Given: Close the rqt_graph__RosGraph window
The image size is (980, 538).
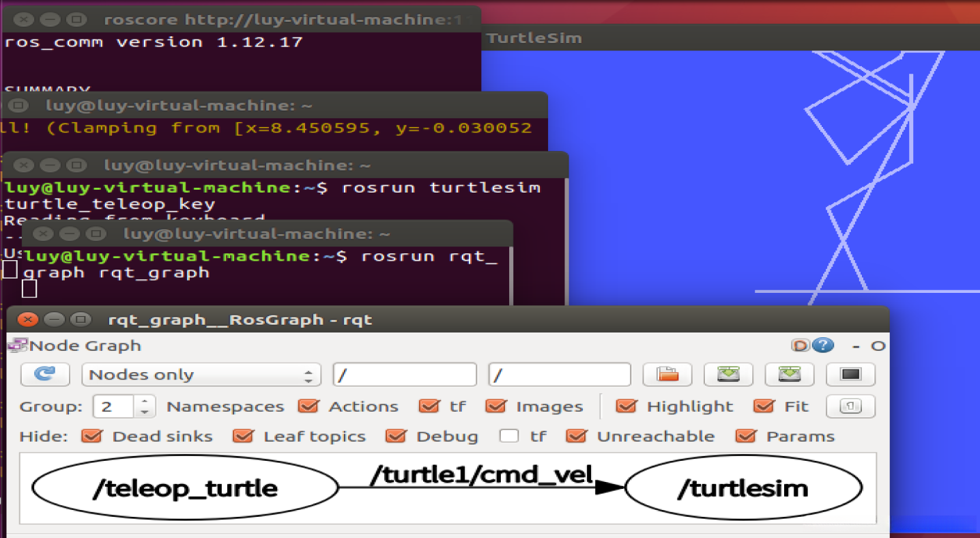Looking at the screenshot, I should 28,320.
